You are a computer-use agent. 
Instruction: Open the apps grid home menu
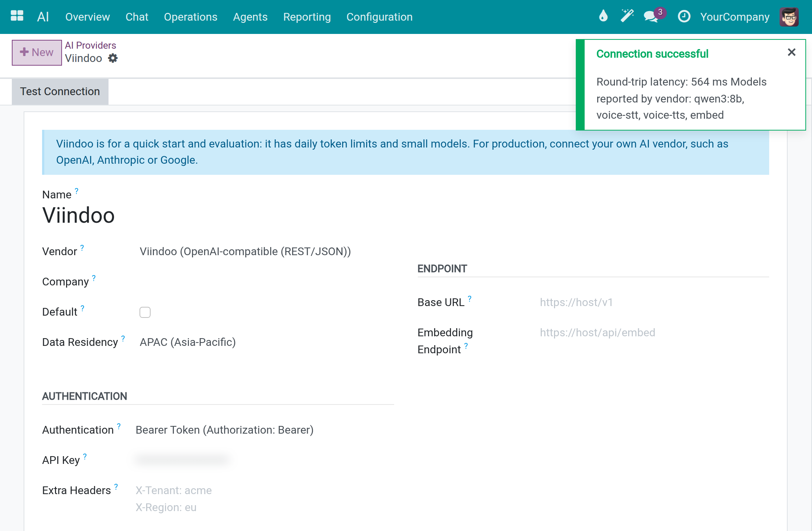click(17, 17)
